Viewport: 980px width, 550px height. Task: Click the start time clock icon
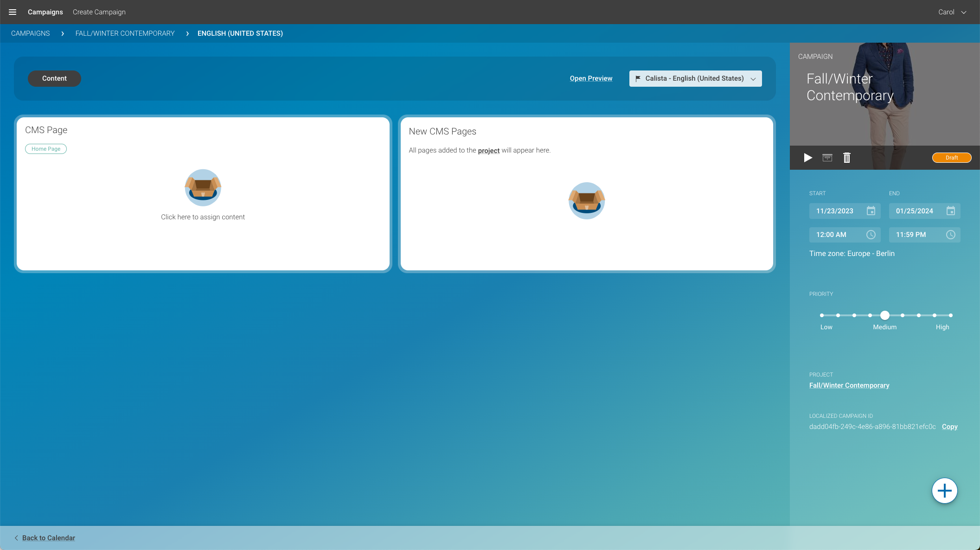871,235
